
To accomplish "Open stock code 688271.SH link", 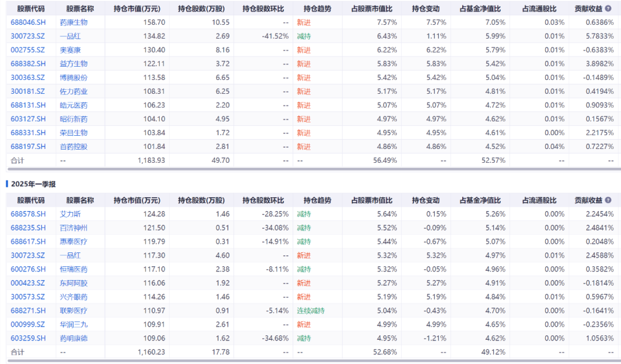I will [x=28, y=311].
